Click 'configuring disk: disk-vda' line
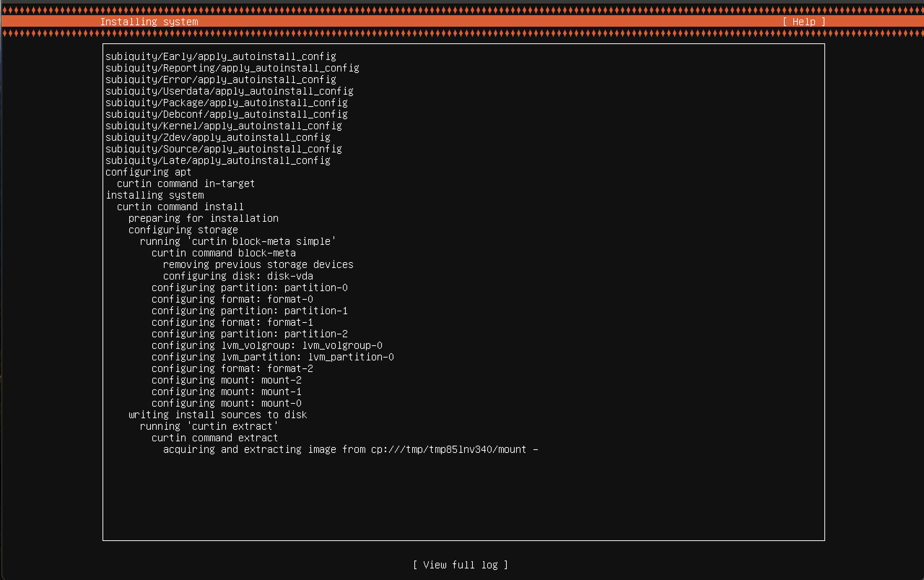 [238, 276]
